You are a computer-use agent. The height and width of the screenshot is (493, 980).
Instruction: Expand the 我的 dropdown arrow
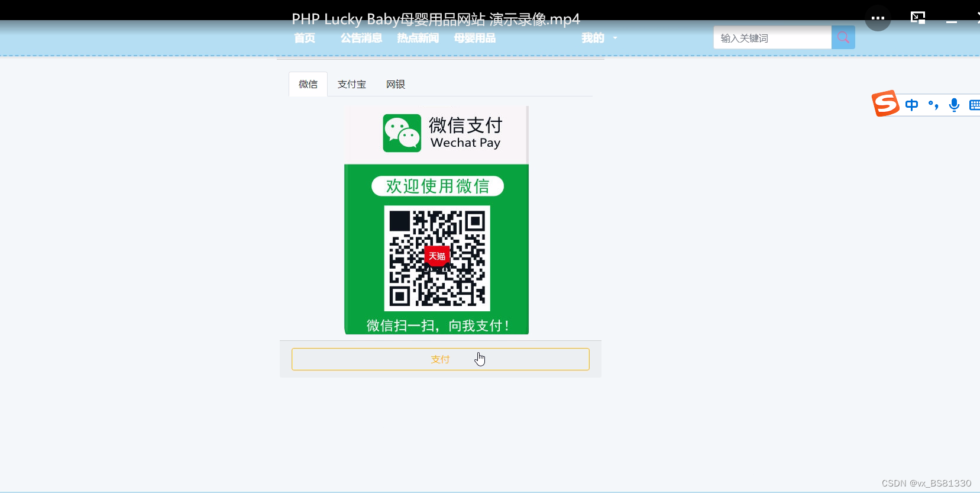click(615, 38)
